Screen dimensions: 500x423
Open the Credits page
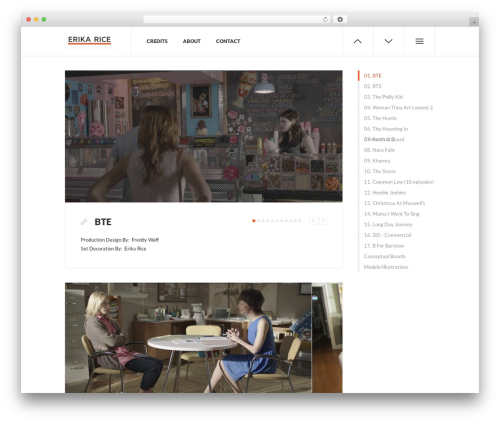point(157,41)
